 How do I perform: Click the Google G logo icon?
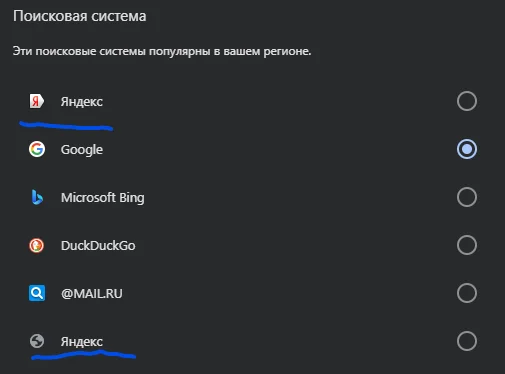point(37,149)
